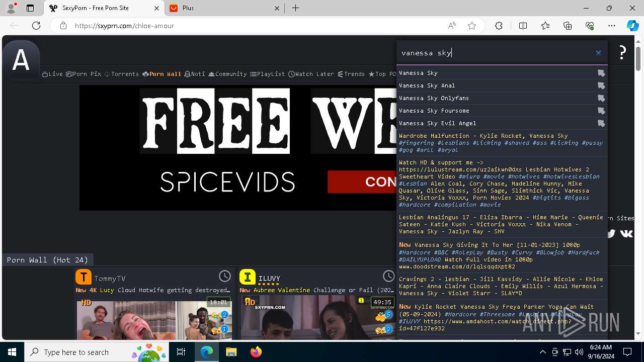The width and height of the screenshot is (644, 362).
Task: Open File Explorer from the taskbar
Action: point(231,352)
